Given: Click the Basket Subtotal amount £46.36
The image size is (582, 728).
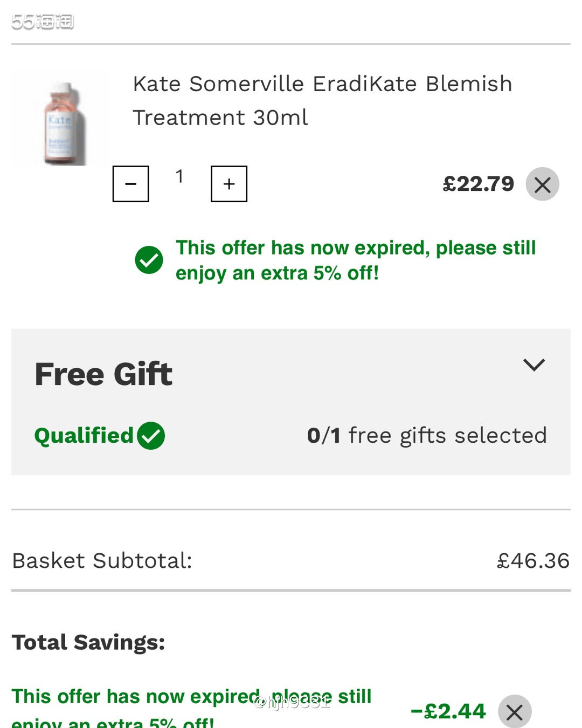Looking at the screenshot, I should tap(533, 561).
